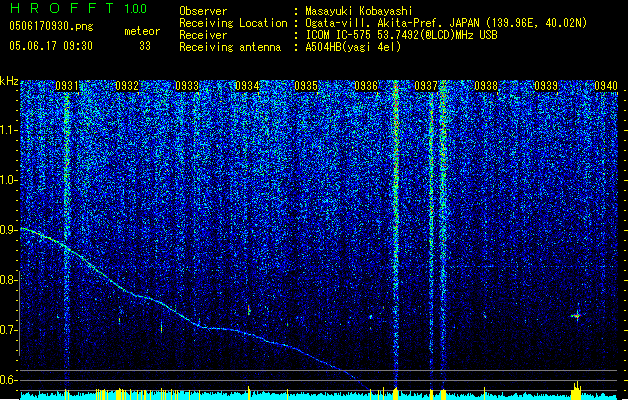The height and width of the screenshot is (400, 629).
Task: Click the 0938 time marker
Action: click(486, 87)
